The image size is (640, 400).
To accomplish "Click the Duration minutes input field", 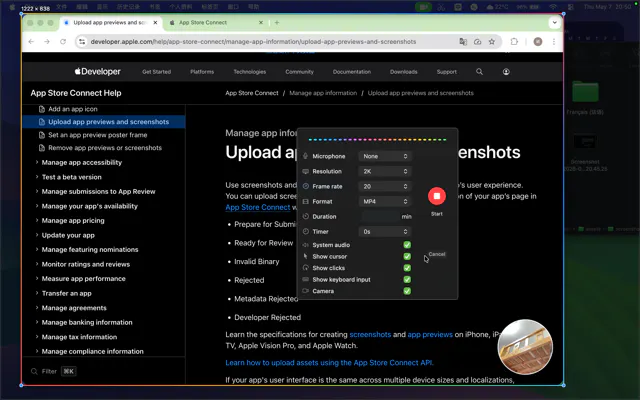I will pos(380,217).
